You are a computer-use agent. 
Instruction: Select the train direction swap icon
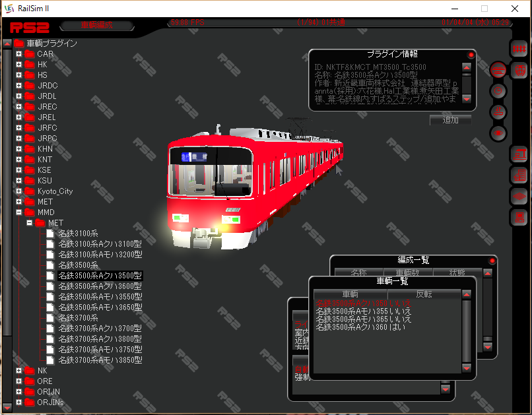tap(498, 112)
